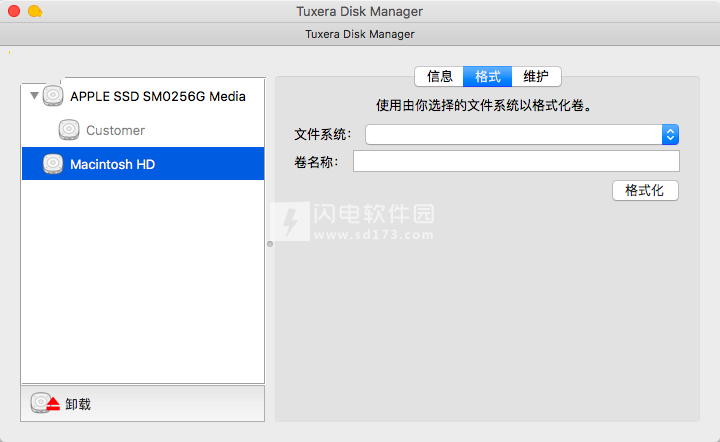
Task: Select APPLE SSD SM0256G Media text
Action: pyautogui.click(x=158, y=96)
